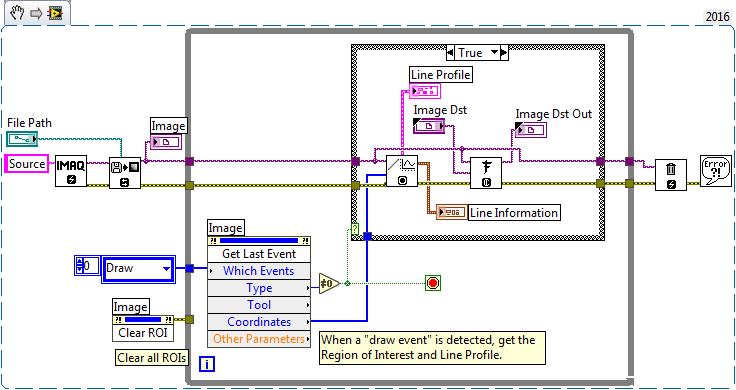Click the error wire loop output tunnel
The height and width of the screenshot is (390, 736).
coord(629,184)
